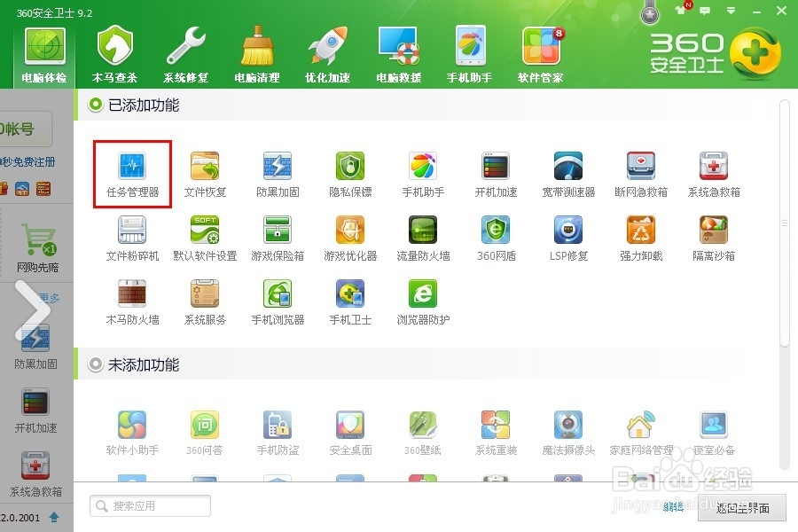Open 开机加速 in the left sidebar
Viewport: 798px width, 532px height.
pos(35,411)
